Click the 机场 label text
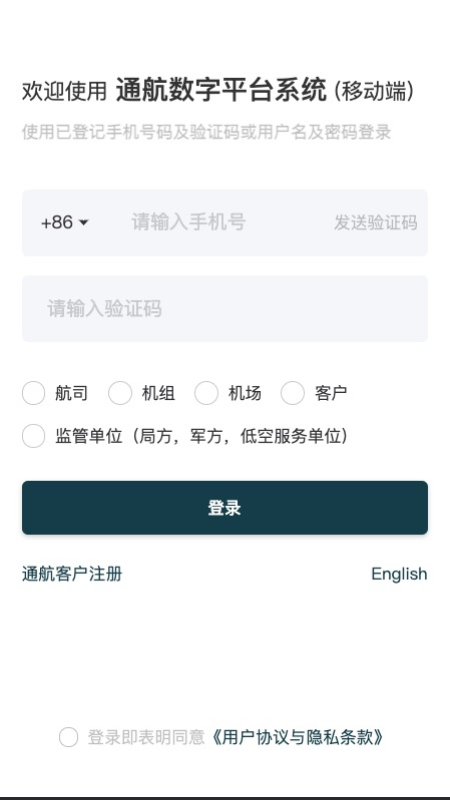 tap(244, 393)
